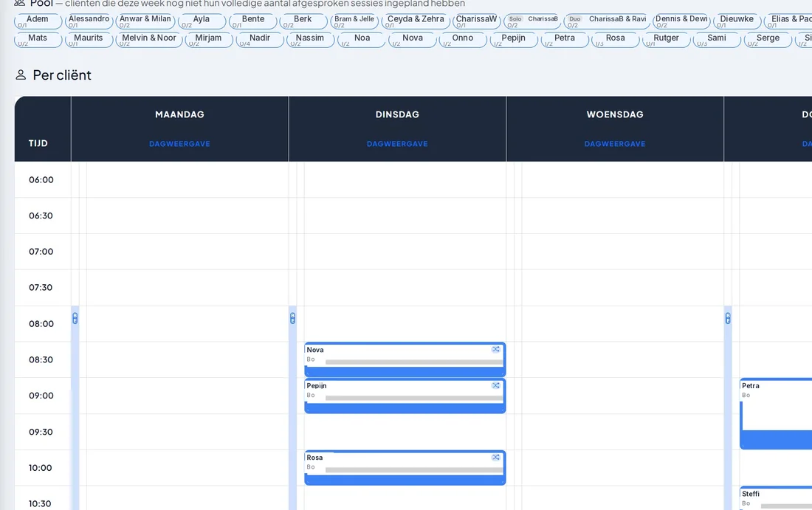Image resolution: width=812 pixels, height=510 pixels.
Task: Open Nova's Tuesday session card
Action: point(405,359)
